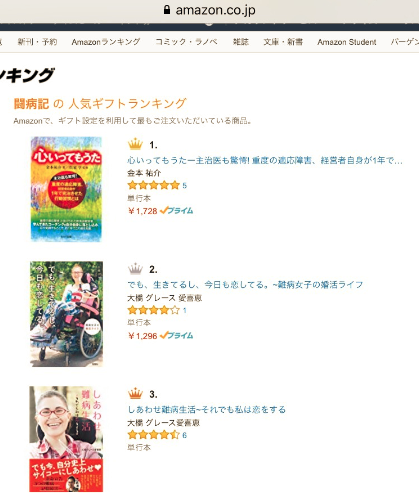
Task: Click the second book's wheelchair cover thumbnail
Action: click(66, 314)
